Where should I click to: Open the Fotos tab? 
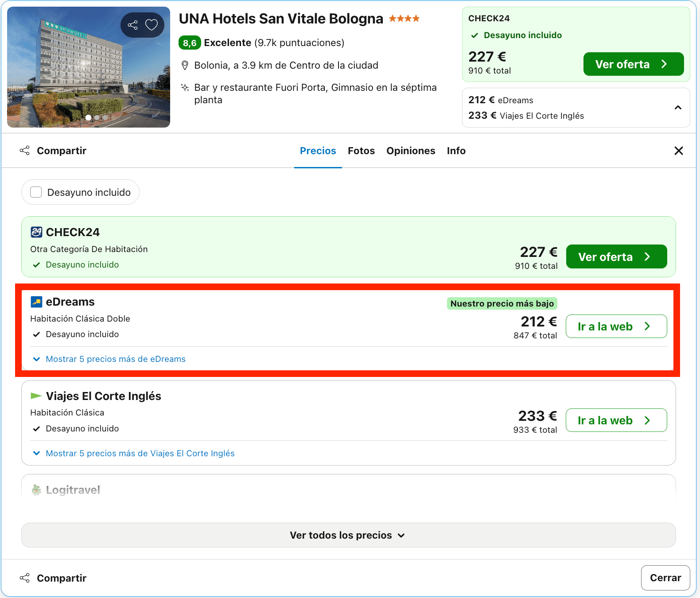361,151
